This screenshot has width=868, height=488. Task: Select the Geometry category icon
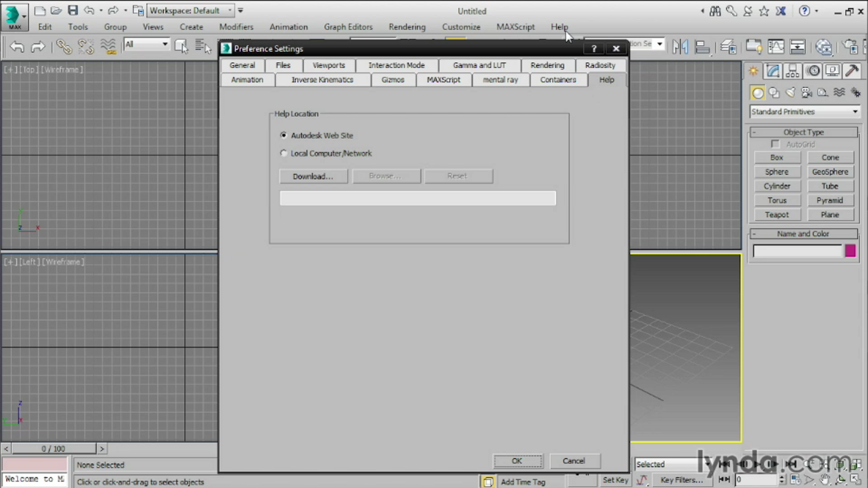pos(757,93)
